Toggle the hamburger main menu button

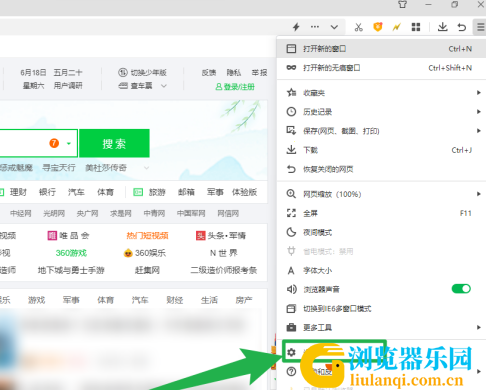(480, 27)
